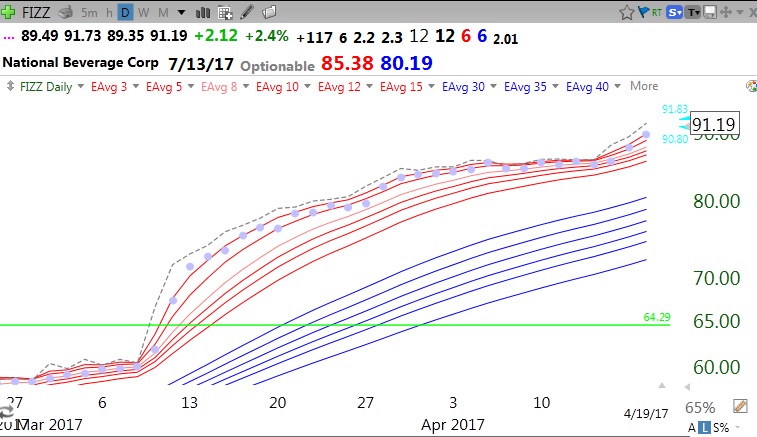The width and height of the screenshot is (757, 437).
Task: Click the colored pie icon at right edge
Action: [752, 86]
